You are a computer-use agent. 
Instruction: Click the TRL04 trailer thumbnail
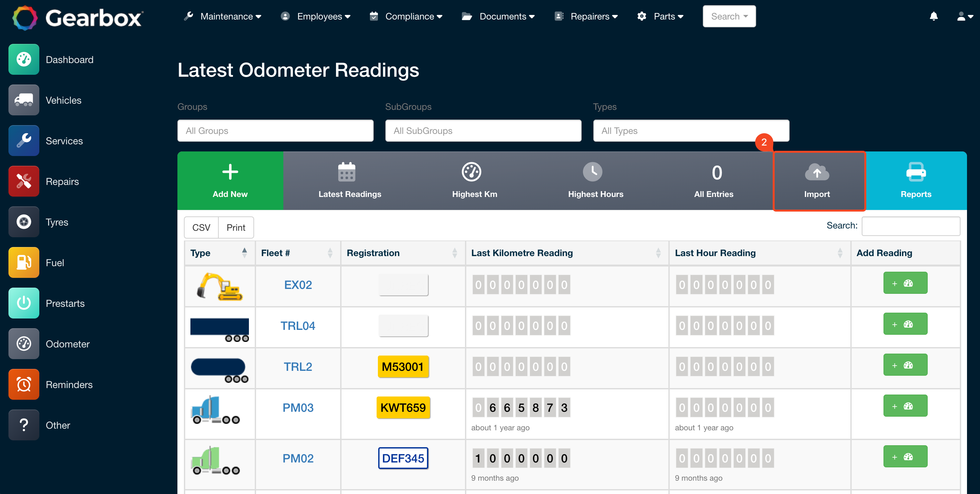tap(220, 330)
